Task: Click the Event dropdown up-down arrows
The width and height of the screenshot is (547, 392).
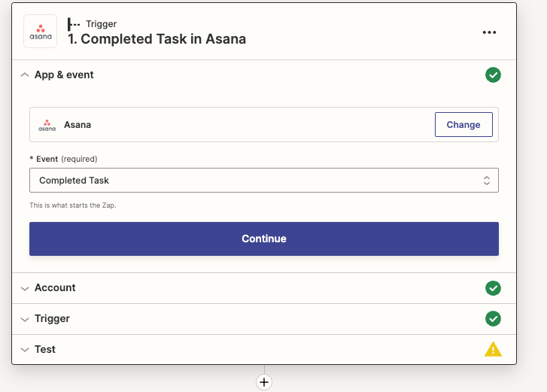Action: click(x=487, y=181)
